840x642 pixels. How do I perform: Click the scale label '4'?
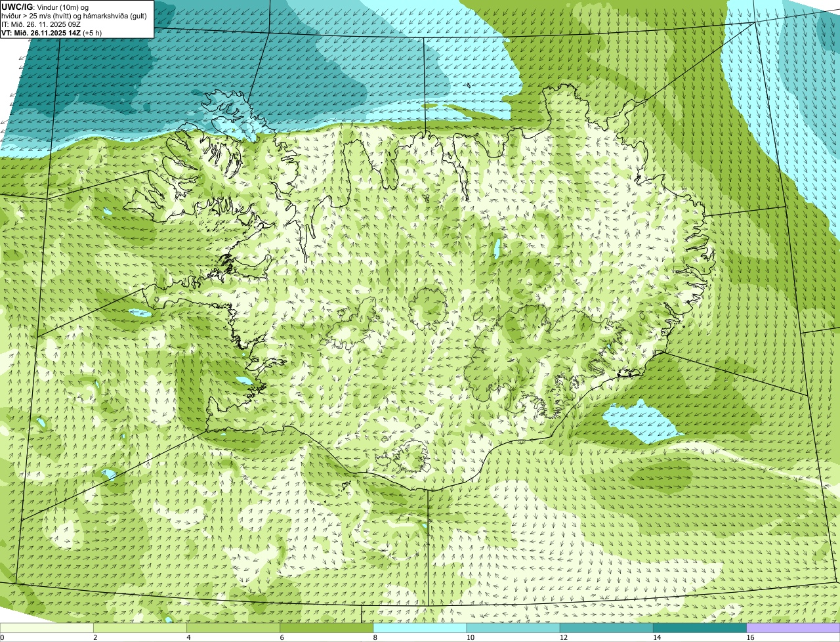click(x=188, y=637)
